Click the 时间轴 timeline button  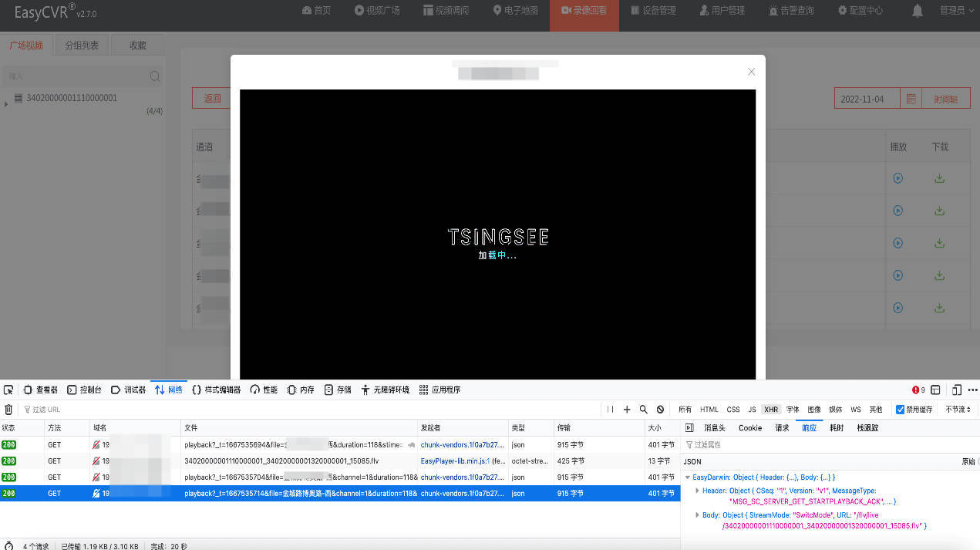click(x=946, y=99)
